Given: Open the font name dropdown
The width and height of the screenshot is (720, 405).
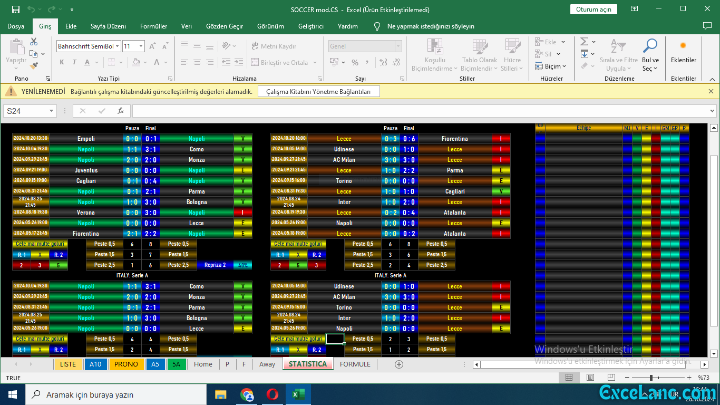Looking at the screenshot, I should (x=117, y=46).
